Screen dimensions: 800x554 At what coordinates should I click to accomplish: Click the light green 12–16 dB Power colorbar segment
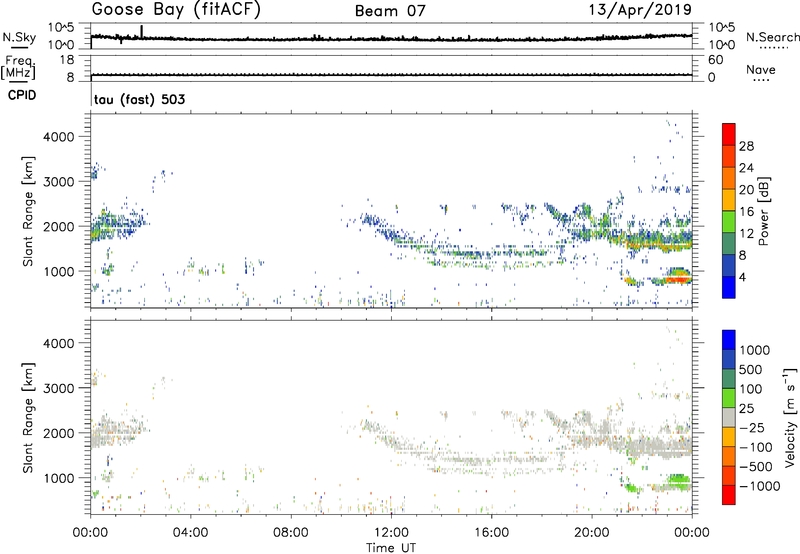click(729, 221)
